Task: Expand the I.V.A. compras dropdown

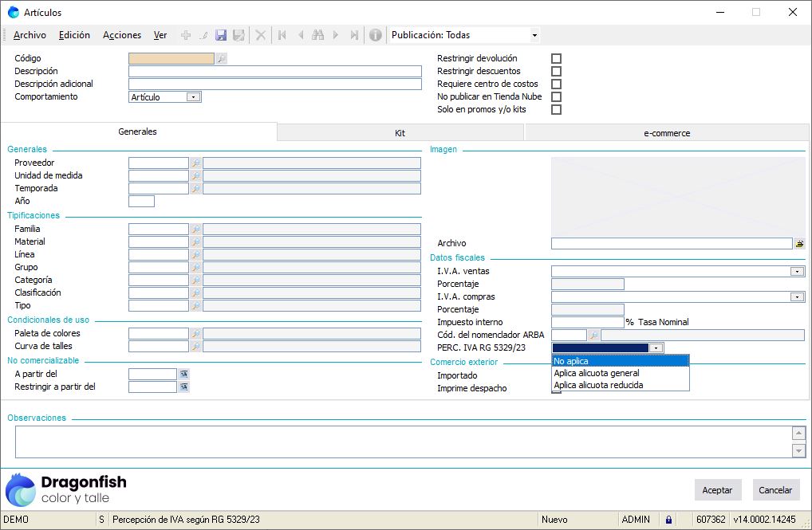Action: pos(797,297)
